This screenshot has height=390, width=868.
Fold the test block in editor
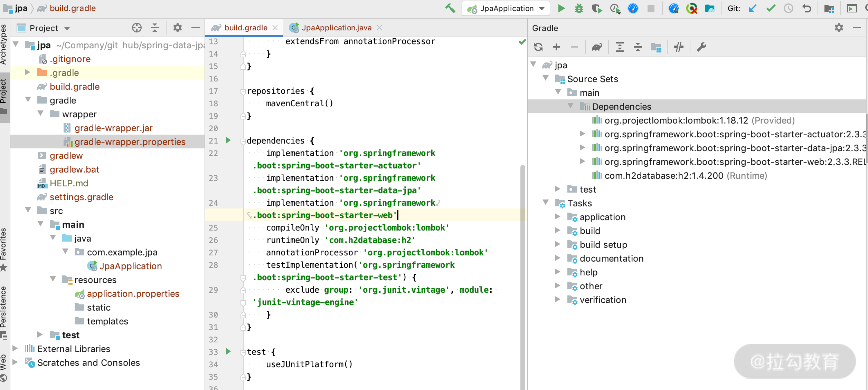click(243, 353)
